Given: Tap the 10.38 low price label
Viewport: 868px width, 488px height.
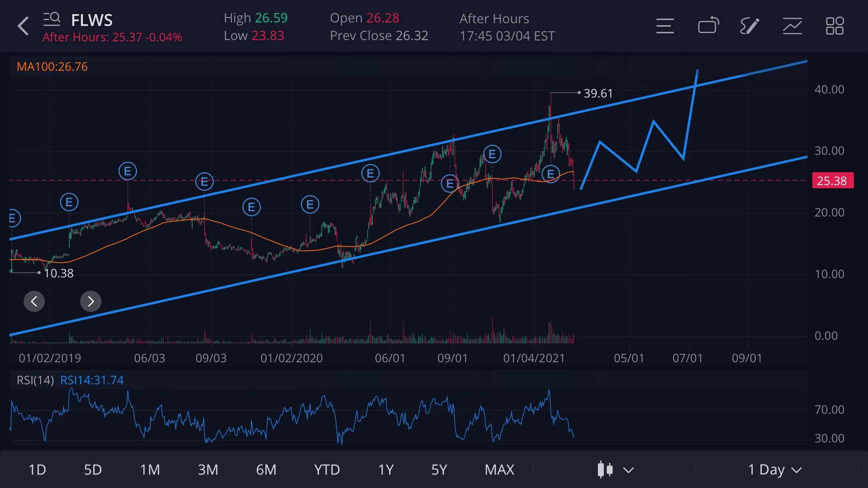Looking at the screenshot, I should pyautogui.click(x=59, y=273).
